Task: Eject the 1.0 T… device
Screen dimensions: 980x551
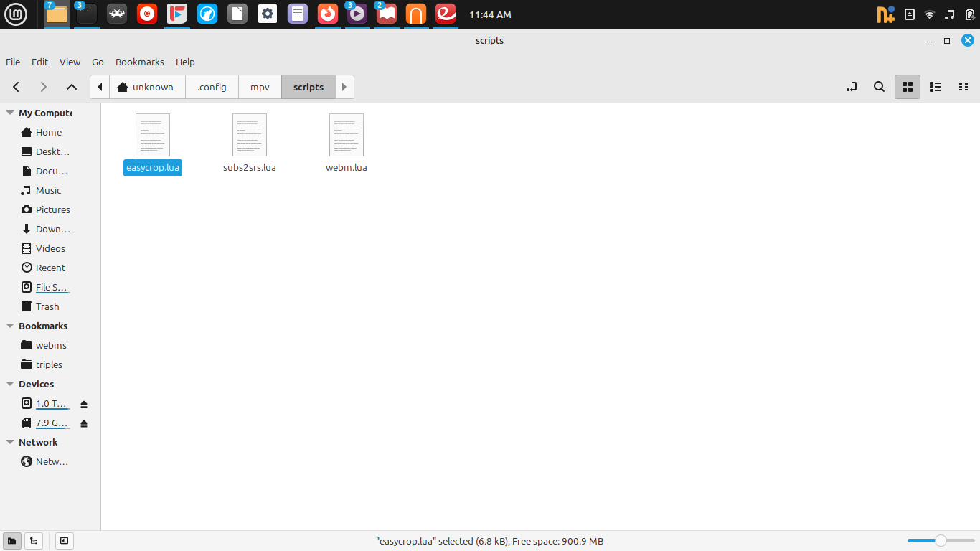Action: 84,404
